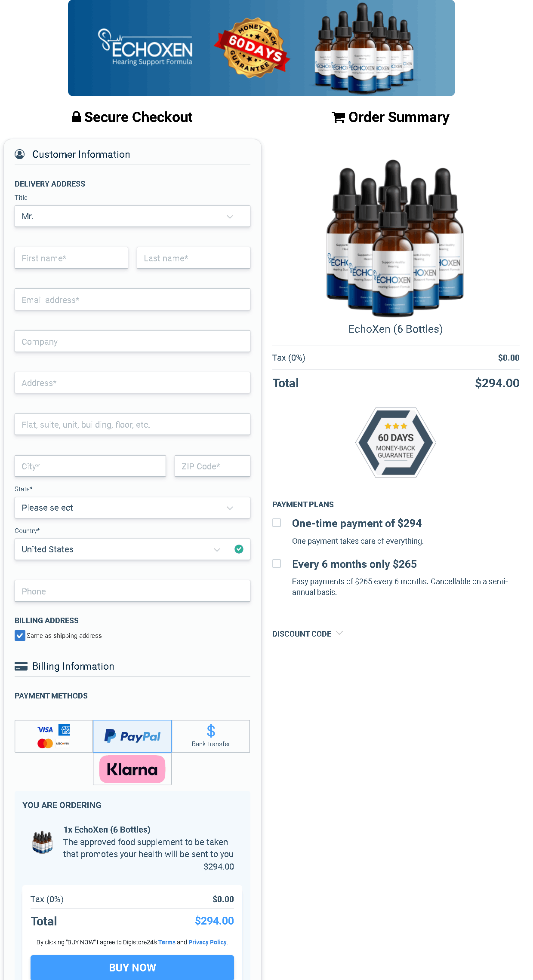Click the dollar sign Bank transfer icon

(211, 731)
